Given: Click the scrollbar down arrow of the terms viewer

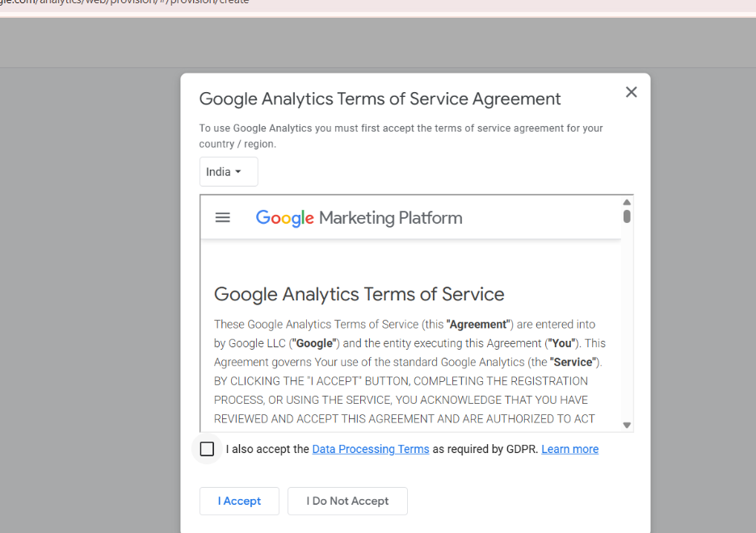Looking at the screenshot, I should [x=626, y=423].
